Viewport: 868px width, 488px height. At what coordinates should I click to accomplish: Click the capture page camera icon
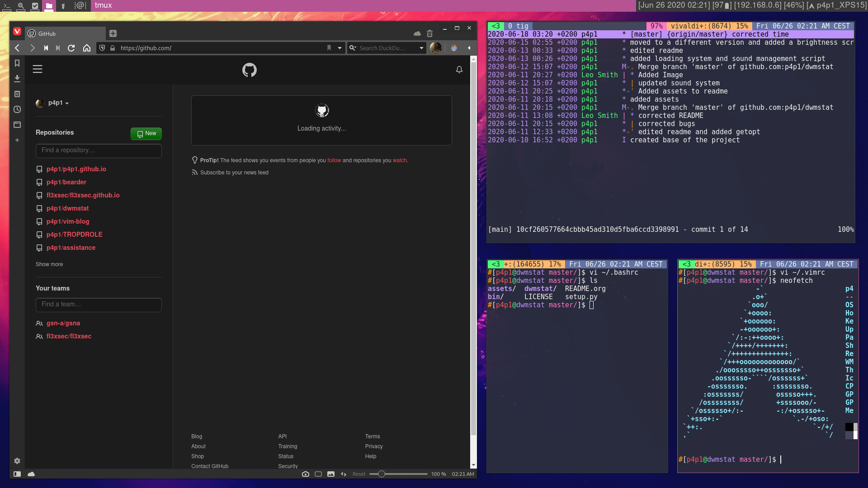click(306, 474)
